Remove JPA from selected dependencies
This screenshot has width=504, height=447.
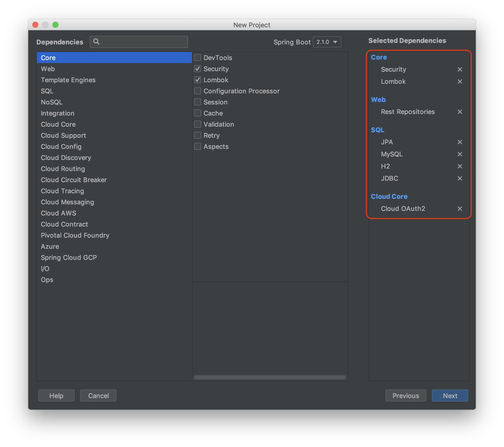(460, 142)
